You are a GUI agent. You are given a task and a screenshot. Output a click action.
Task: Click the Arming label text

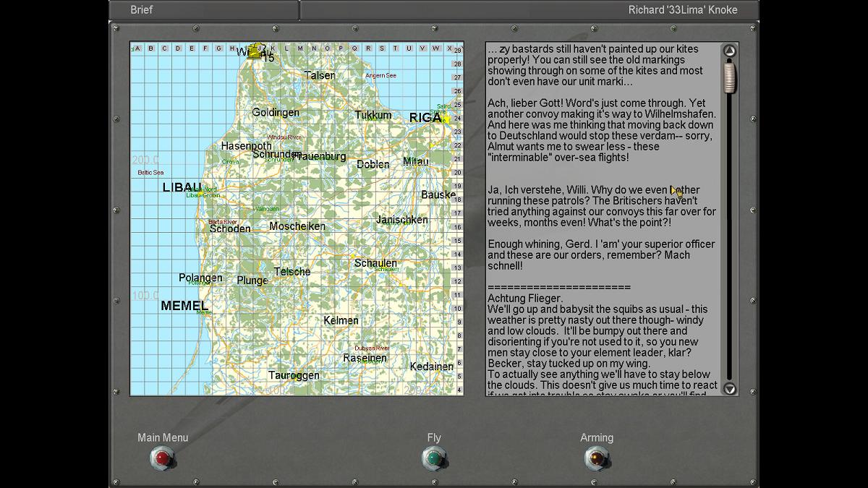[597, 437]
